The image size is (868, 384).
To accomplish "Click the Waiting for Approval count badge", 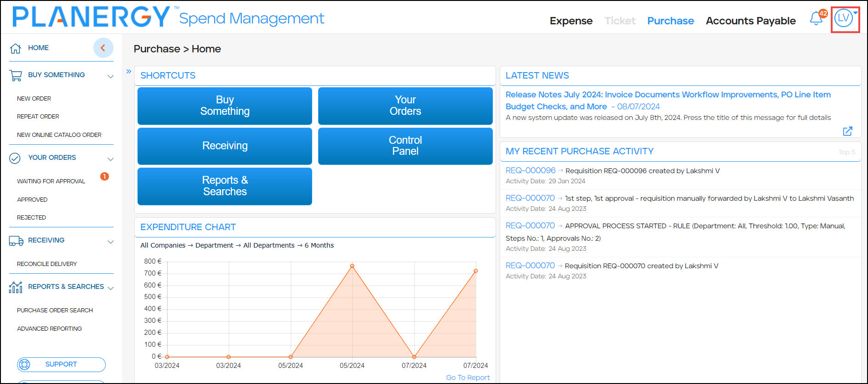I will coord(105,176).
